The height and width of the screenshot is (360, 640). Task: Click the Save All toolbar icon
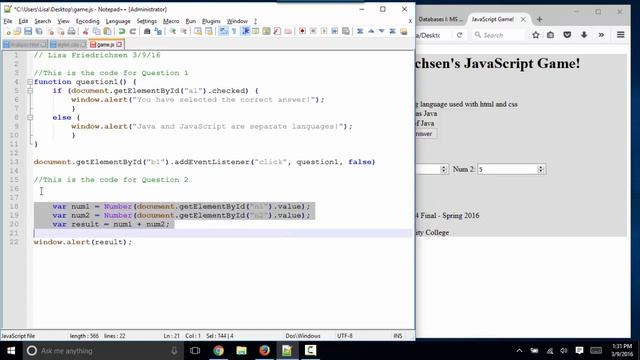pyautogui.click(x=39, y=31)
